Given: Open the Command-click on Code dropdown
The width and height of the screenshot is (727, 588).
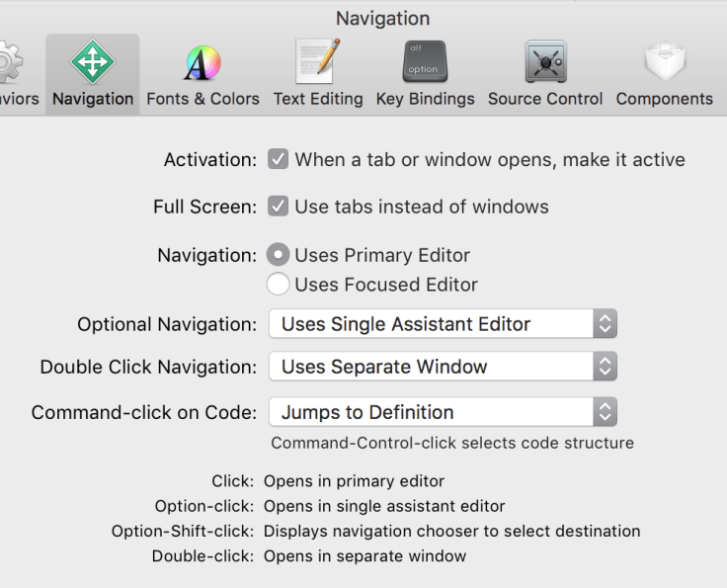Looking at the screenshot, I should coord(443,412).
